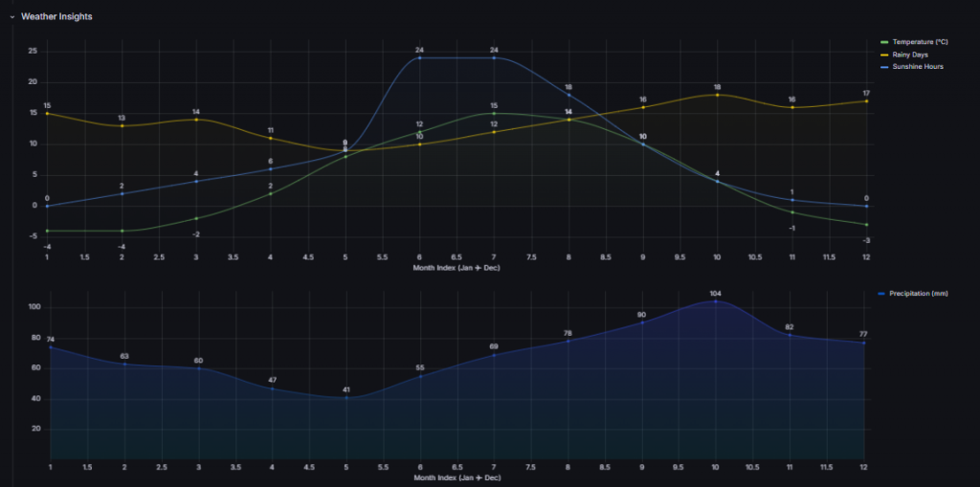
Task: Select the Temperature point labeled 15 at month 7
Action: pyautogui.click(x=494, y=113)
